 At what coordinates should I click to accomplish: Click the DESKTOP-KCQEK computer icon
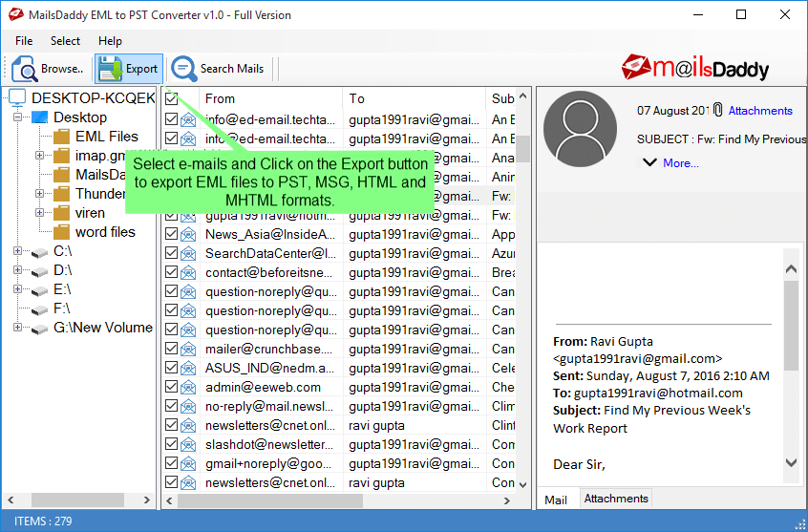coord(17,97)
